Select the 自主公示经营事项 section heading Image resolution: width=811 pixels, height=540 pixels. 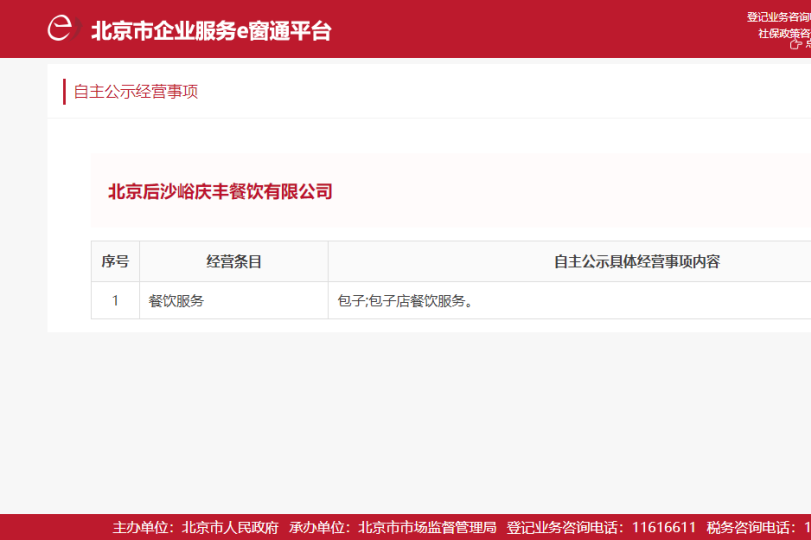(x=136, y=92)
